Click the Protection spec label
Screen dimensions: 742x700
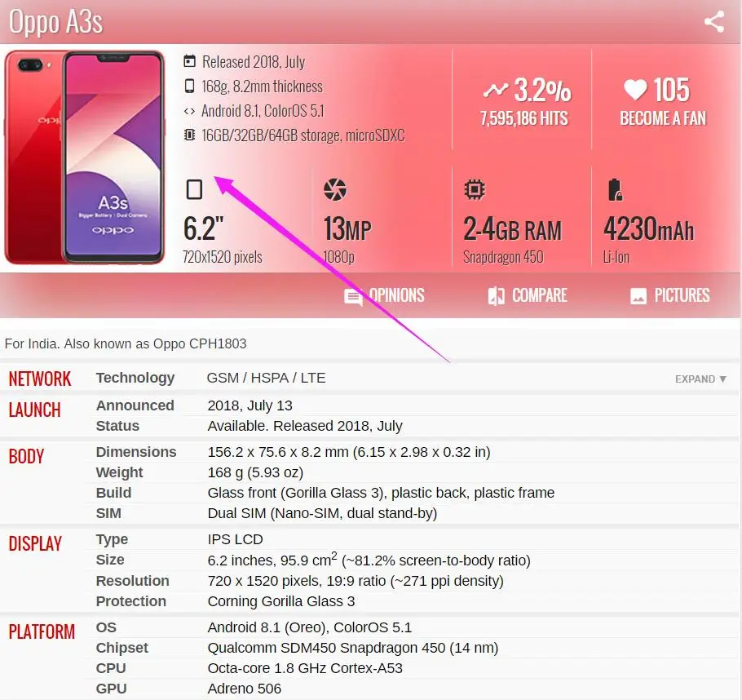pyautogui.click(x=131, y=601)
